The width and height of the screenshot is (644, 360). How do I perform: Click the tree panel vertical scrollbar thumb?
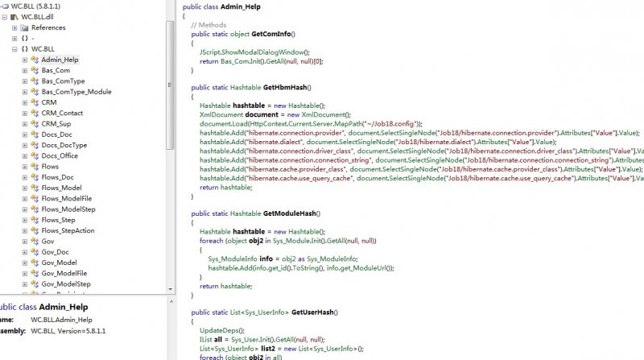tap(170, 85)
